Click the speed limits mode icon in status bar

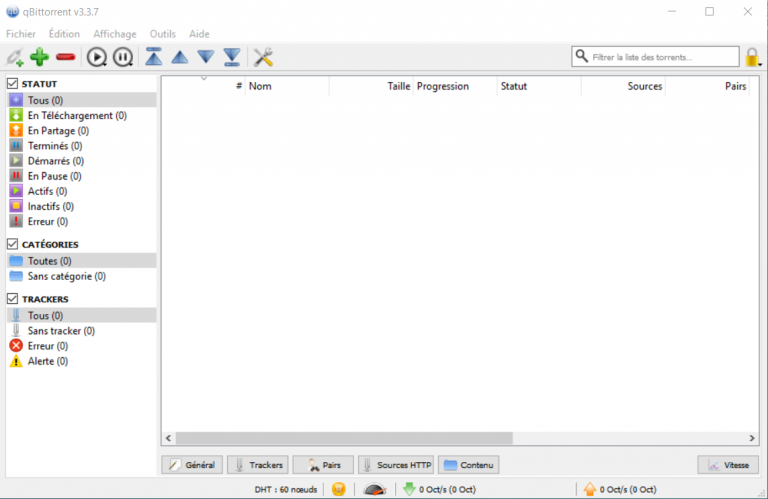pyautogui.click(x=375, y=489)
